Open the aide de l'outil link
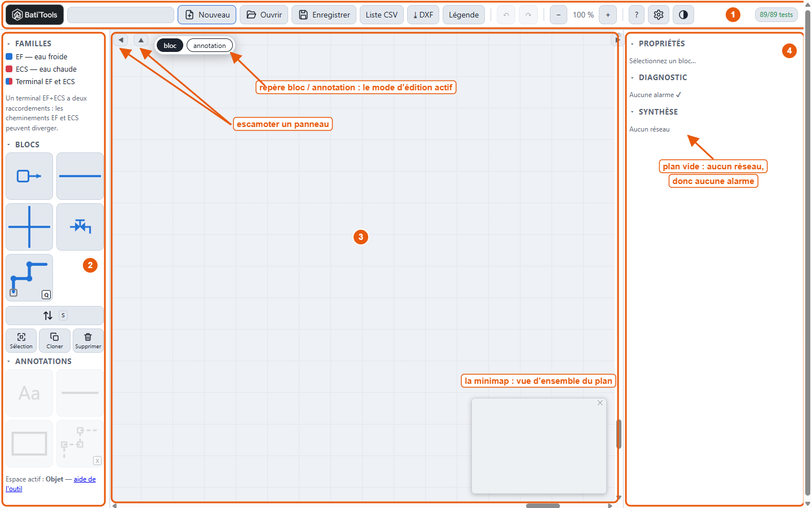The width and height of the screenshot is (812, 508). tap(51, 484)
